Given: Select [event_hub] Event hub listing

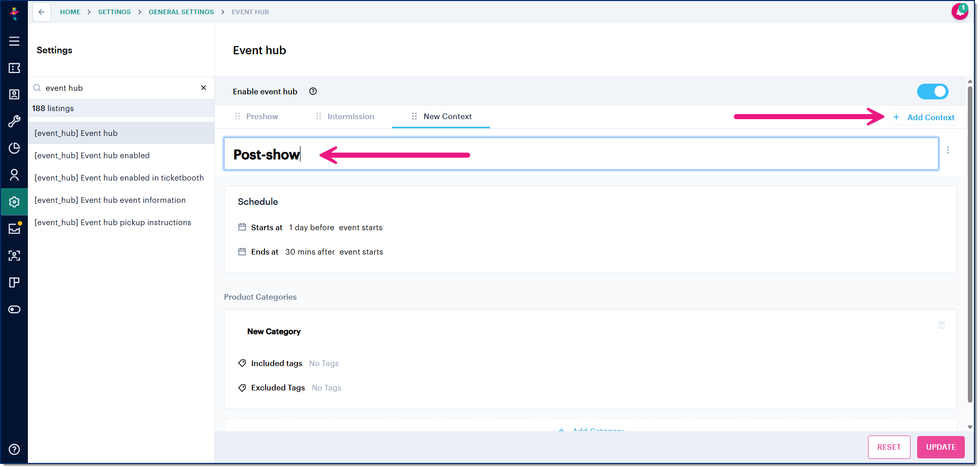Looking at the screenshot, I should point(121,133).
